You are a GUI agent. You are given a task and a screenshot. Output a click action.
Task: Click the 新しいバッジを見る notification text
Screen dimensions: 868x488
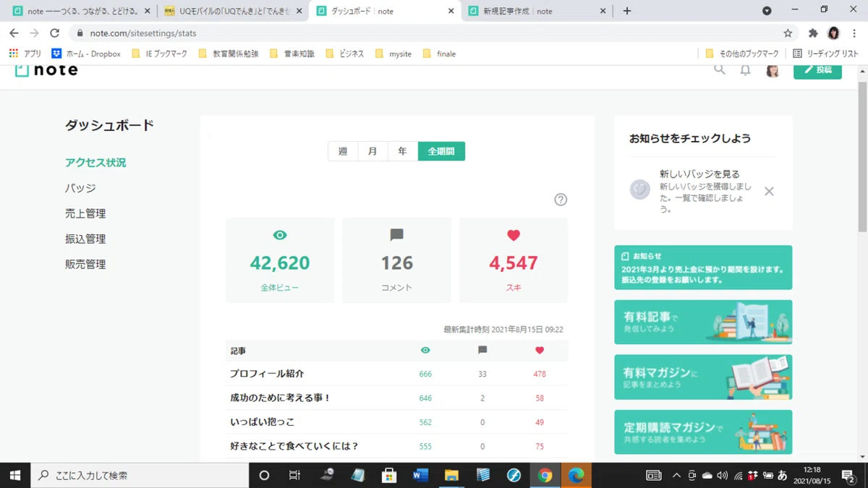pos(699,174)
